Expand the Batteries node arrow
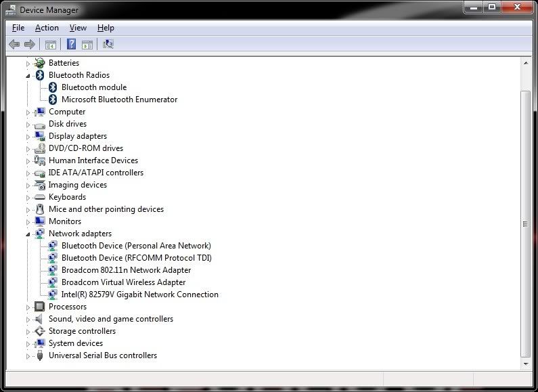This screenshot has width=538, height=392. tap(28, 64)
